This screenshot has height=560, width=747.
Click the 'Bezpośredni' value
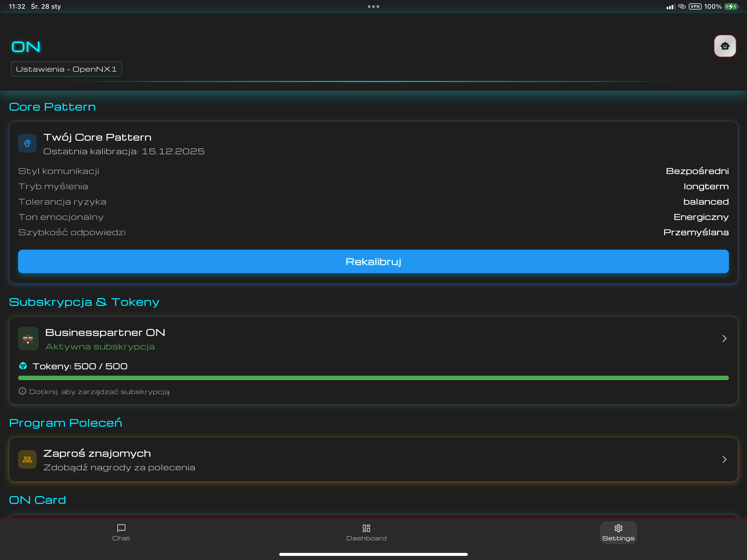tap(697, 171)
